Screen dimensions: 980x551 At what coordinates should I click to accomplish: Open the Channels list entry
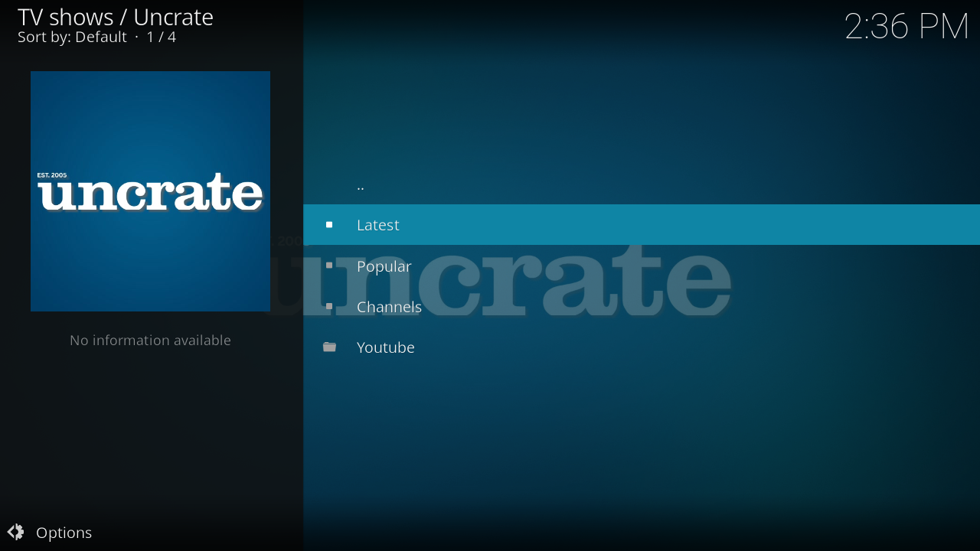pos(389,307)
